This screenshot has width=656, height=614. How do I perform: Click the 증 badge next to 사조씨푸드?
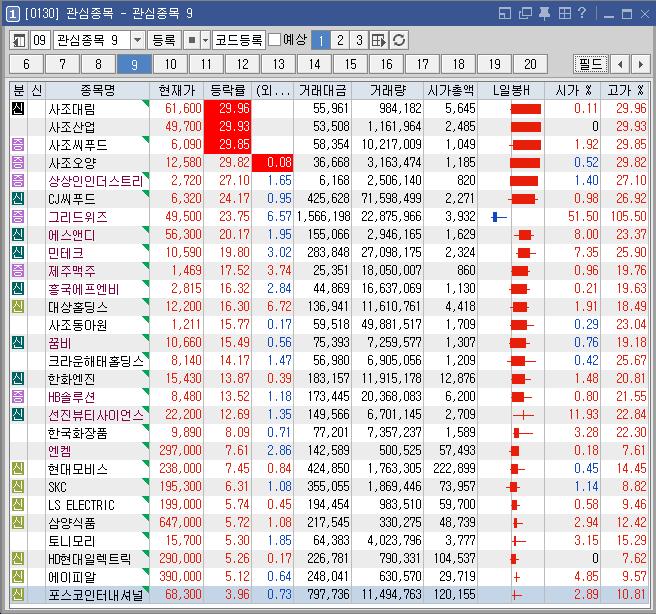pos(18,144)
